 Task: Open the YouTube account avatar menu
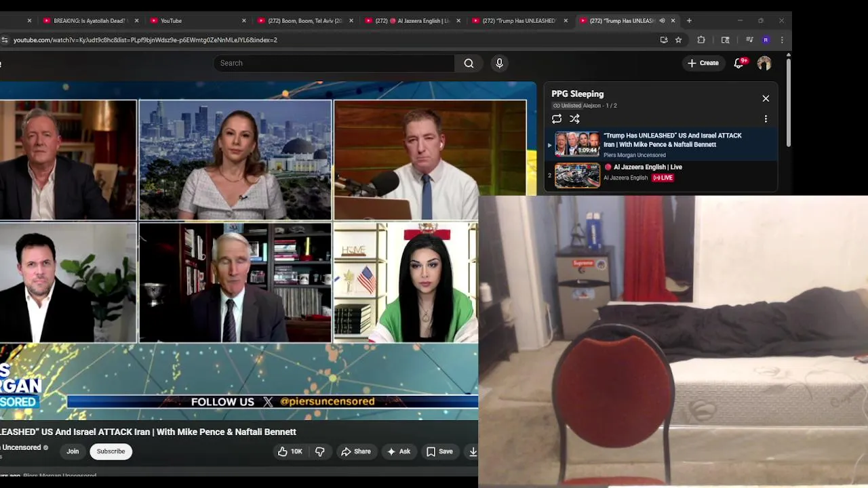point(764,63)
